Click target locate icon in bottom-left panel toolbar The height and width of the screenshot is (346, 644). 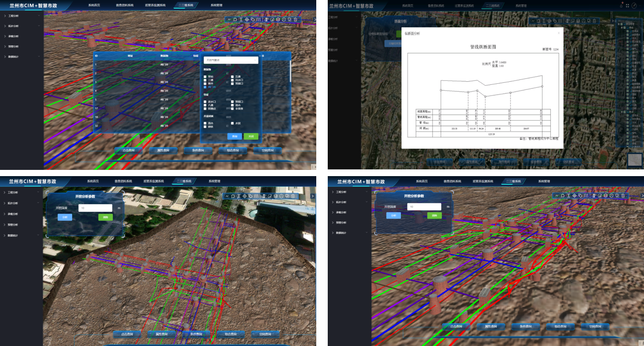tap(244, 196)
